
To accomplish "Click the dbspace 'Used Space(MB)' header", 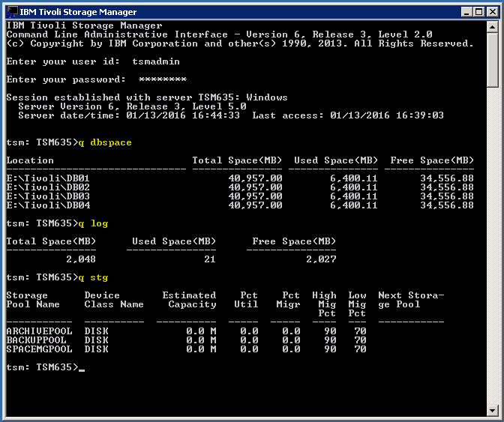I will coord(335,160).
